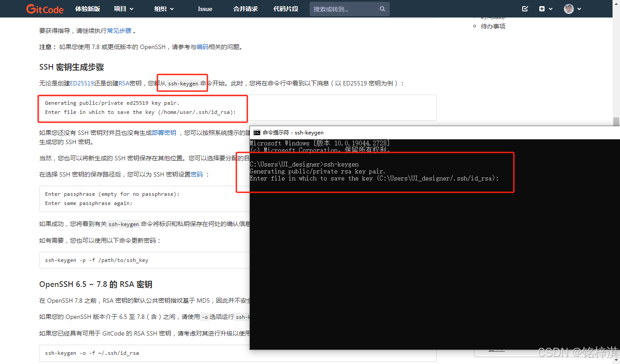
Task: Click the plus new-item icon
Action: click(x=542, y=9)
